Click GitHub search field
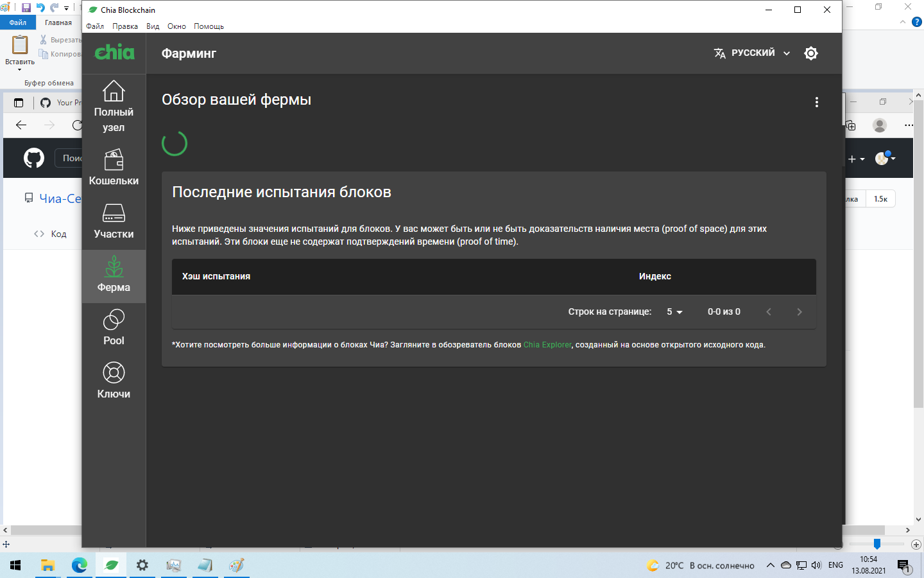Screen dimensions: 924x578 69,158
